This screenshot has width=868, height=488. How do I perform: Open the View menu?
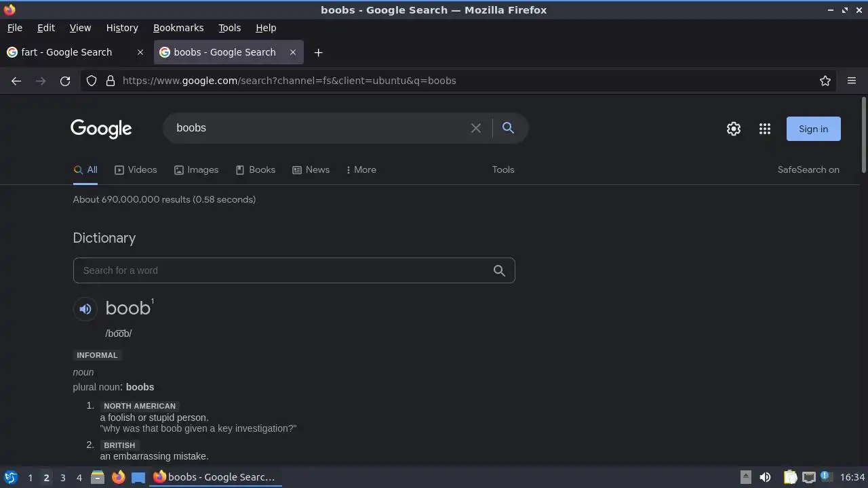point(80,28)
